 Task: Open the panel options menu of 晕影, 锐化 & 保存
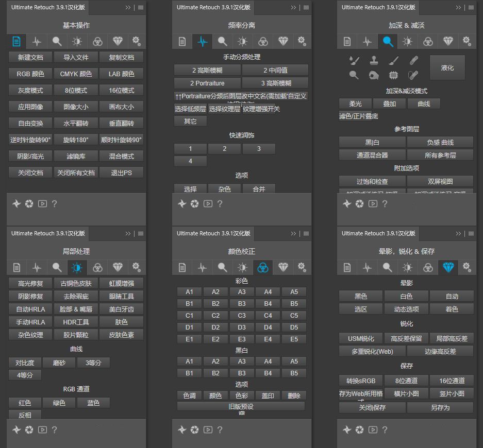pos(471,233)
